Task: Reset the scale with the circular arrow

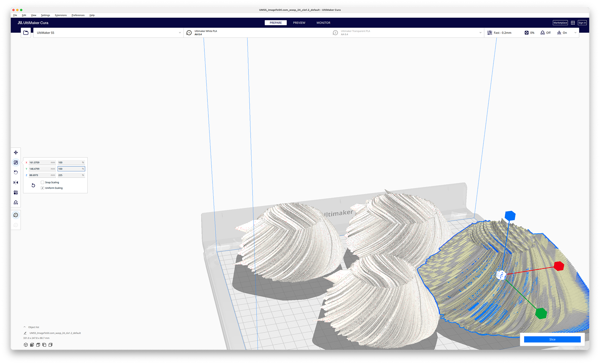Action: 33,185
